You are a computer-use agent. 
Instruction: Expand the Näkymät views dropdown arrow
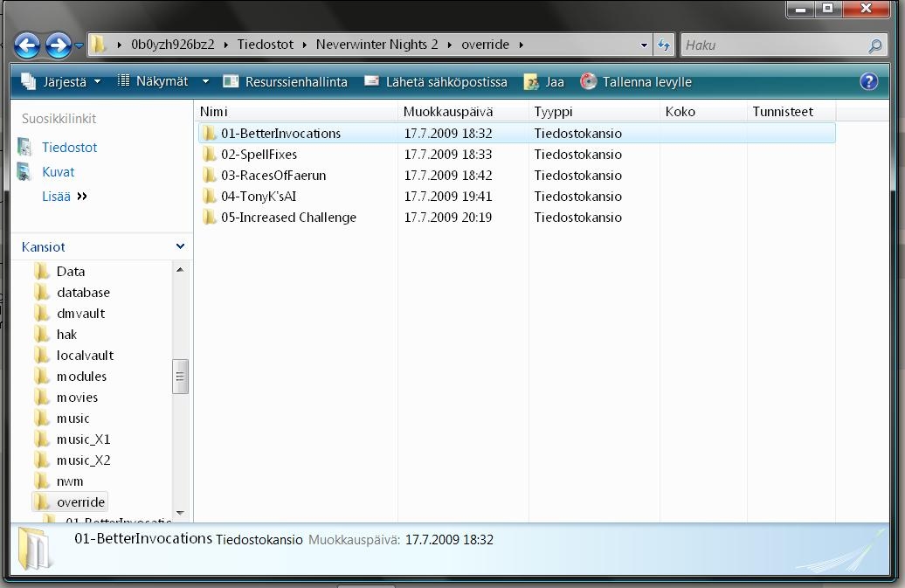205,81
